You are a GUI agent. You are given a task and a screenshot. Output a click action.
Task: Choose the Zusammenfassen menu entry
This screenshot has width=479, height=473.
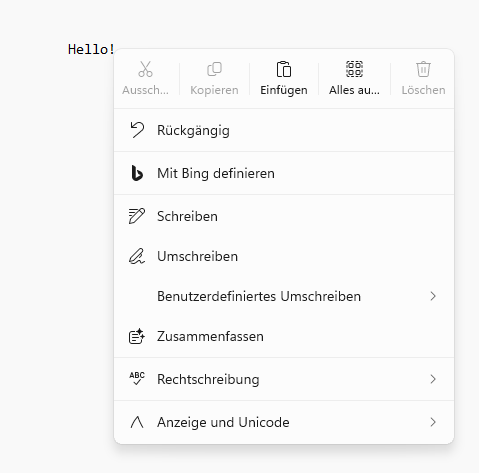284,336
